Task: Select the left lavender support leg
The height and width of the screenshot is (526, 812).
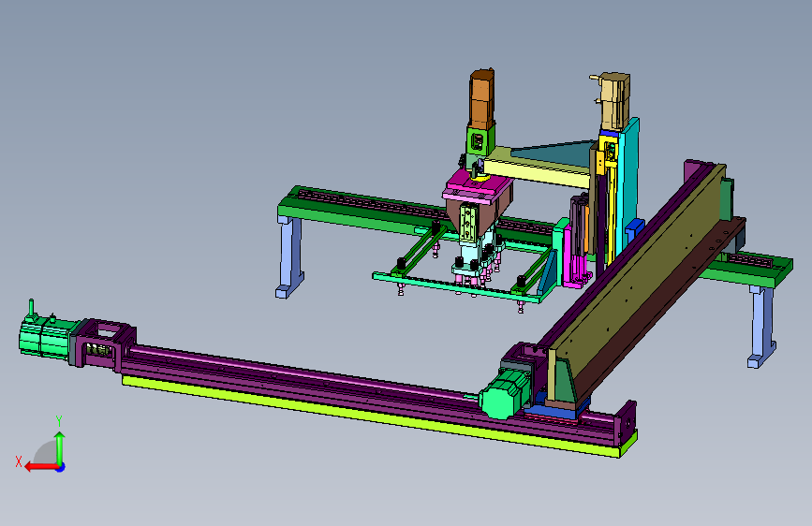Action: 290,257
